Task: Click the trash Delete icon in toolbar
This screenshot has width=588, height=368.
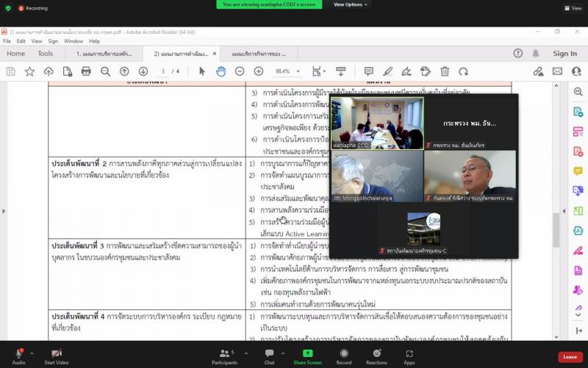Action: 445,71
